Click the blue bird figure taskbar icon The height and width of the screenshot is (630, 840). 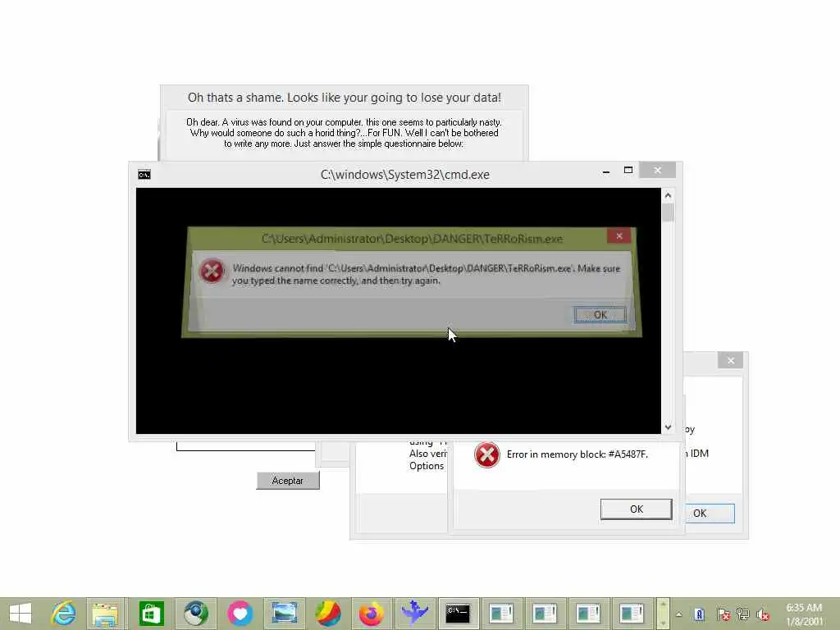point(414,614)
